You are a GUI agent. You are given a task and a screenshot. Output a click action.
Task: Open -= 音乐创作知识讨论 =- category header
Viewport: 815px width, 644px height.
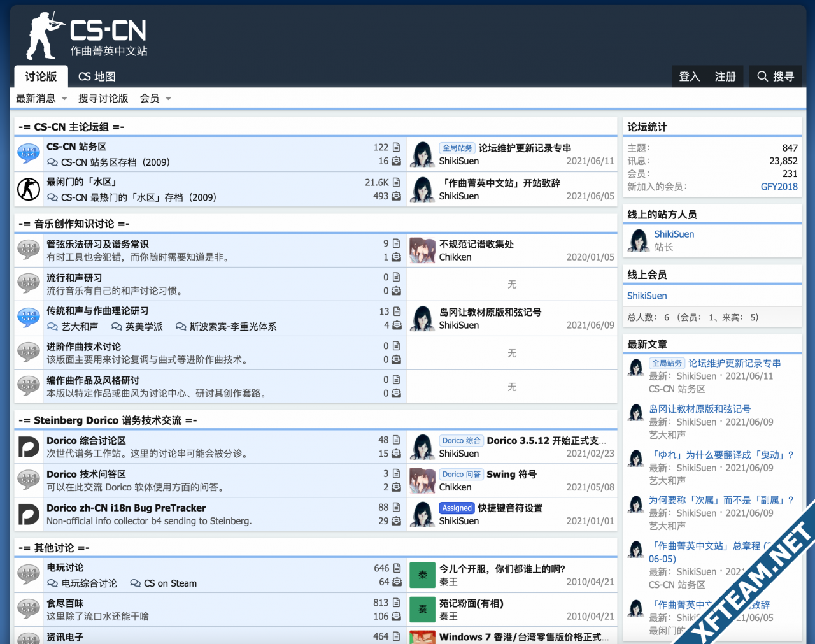(74, 224)
